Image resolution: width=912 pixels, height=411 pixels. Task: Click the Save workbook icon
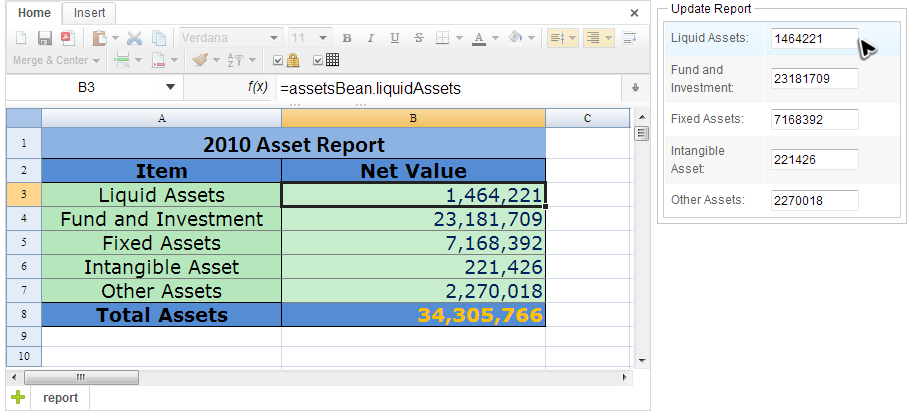[x=44, y=38]
